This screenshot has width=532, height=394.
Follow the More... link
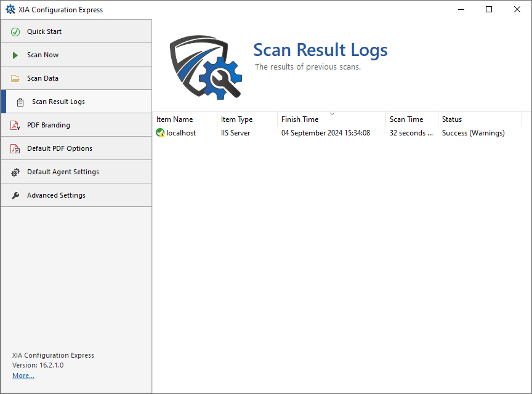[x=23, y=376]
